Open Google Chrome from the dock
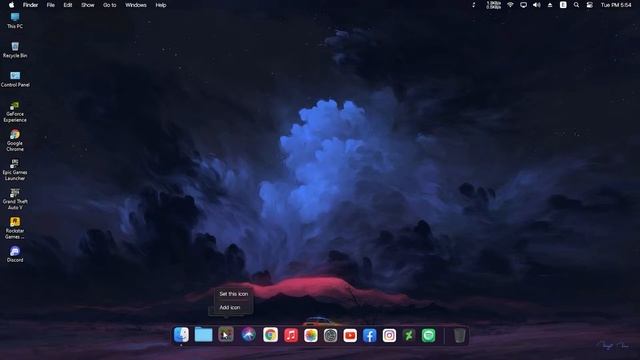The width and height of the screenshot is (640, 360). [x=270, y=335]
